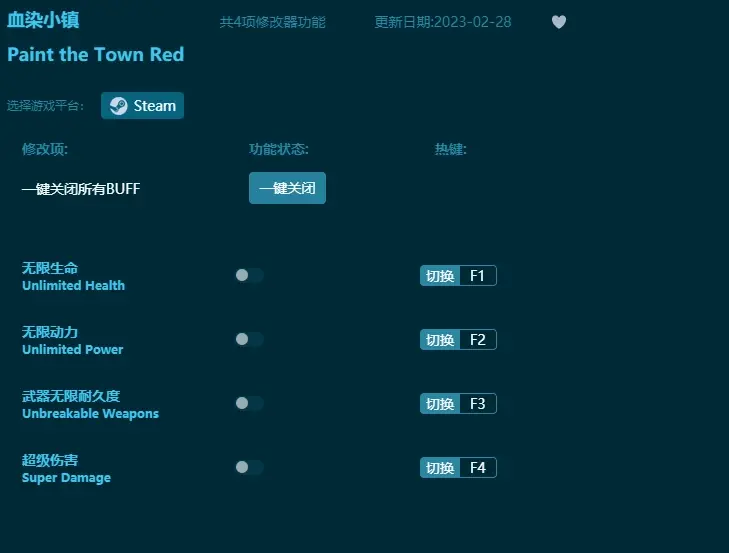Click the 无限动力 label
This screenshot has height=553, width=729.
pyautogui.click(x=50, y=332)
